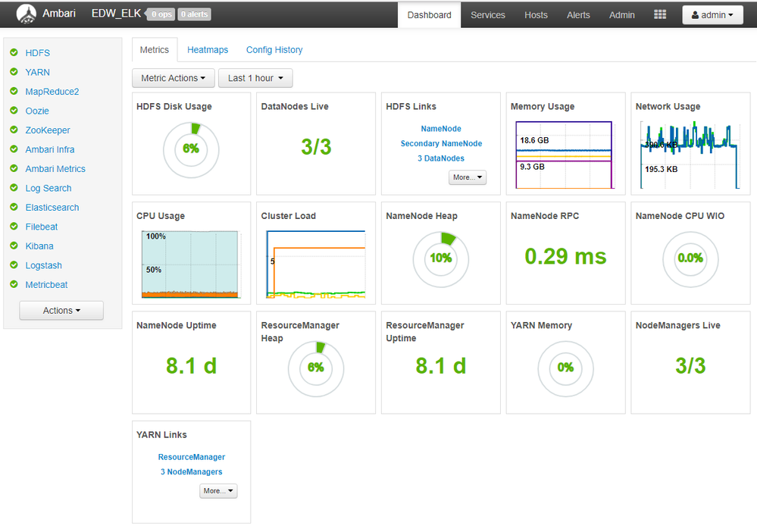Click the 0 alerts badge
The image size is (757, 532).
click(x=194, y=14)
